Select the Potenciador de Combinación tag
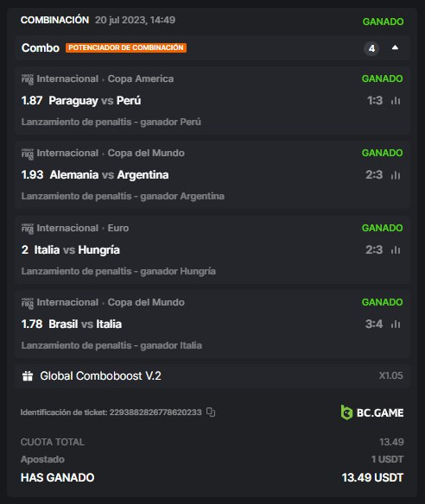425x504 pixels. (x=126, y=47)
